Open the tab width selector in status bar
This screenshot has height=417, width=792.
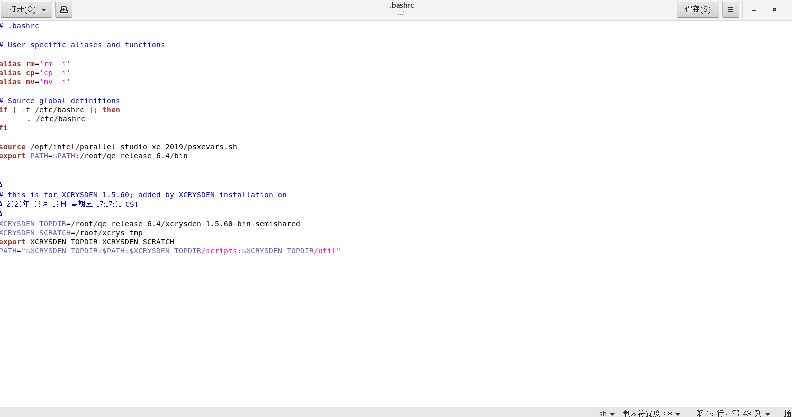[651, 413]
